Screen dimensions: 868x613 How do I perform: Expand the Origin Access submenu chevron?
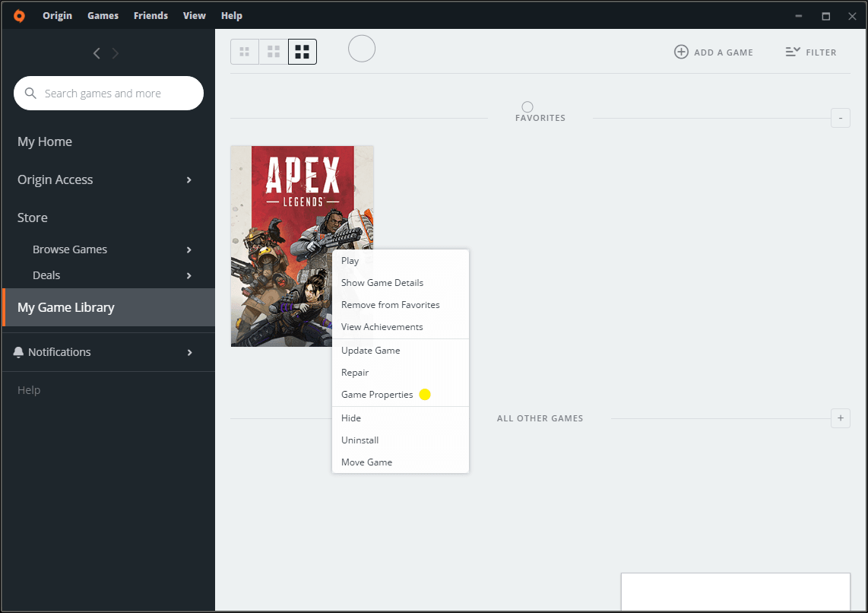[189, 180]
